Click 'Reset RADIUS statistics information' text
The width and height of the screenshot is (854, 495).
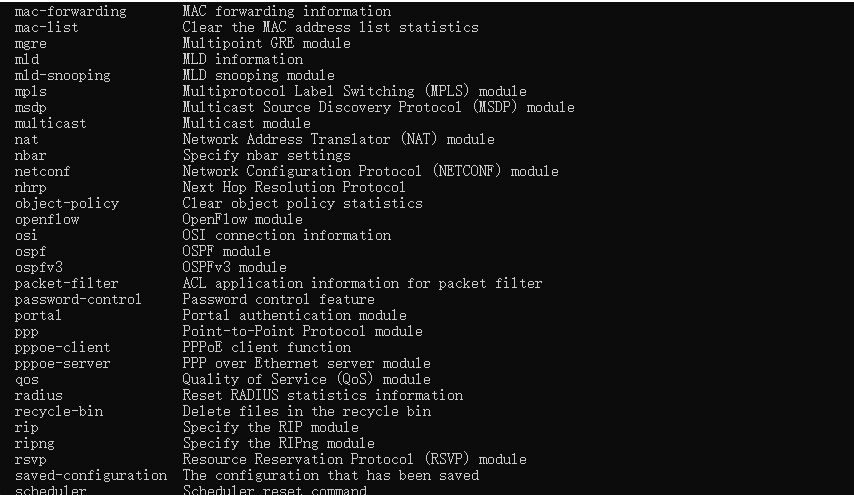click(322, 396)
